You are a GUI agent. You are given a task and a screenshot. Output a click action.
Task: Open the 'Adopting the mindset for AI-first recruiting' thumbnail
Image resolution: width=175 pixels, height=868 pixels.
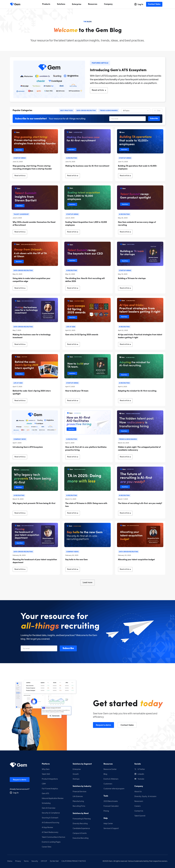(140, 366)
